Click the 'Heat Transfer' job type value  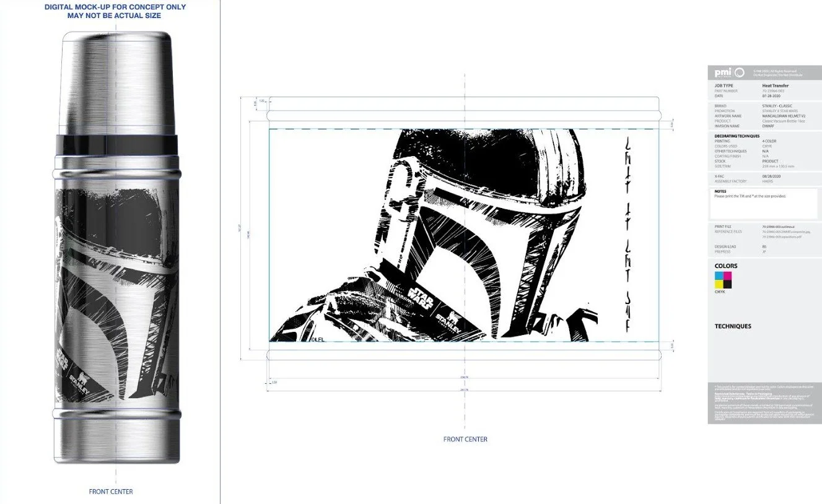point(776,85)
